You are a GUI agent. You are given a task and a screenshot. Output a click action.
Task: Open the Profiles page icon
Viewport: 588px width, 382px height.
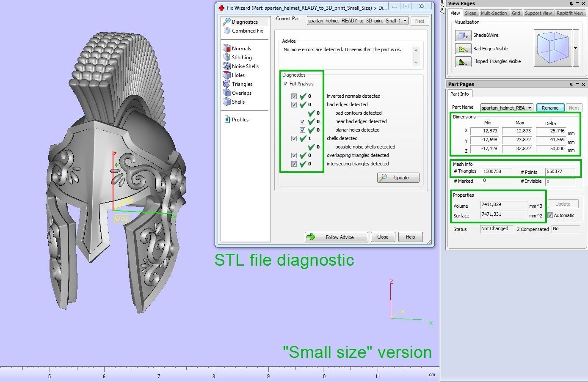coord(227,119)
